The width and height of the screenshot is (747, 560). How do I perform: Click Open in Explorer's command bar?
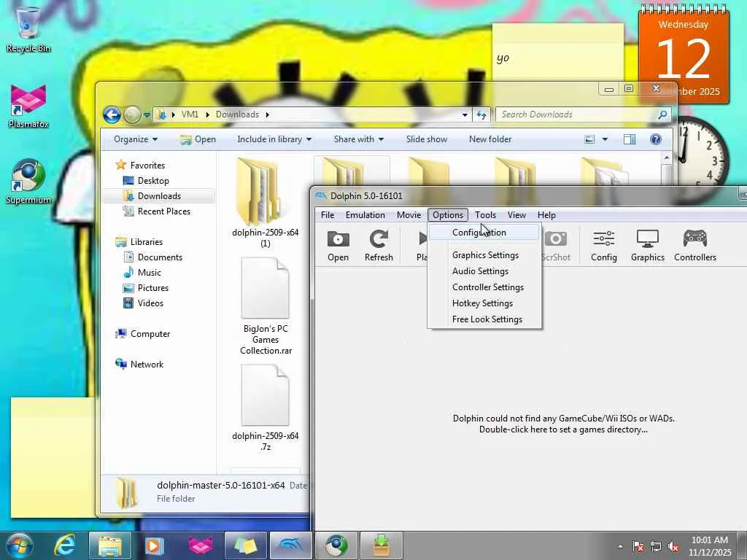tap(198, 139)
